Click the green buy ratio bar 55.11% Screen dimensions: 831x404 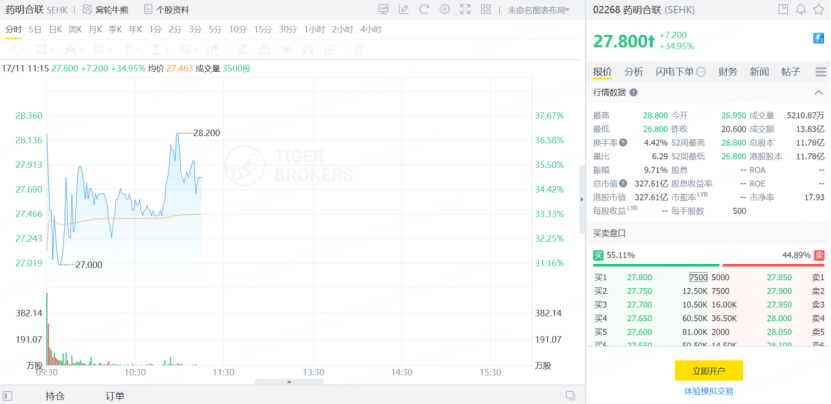(656, 265)
